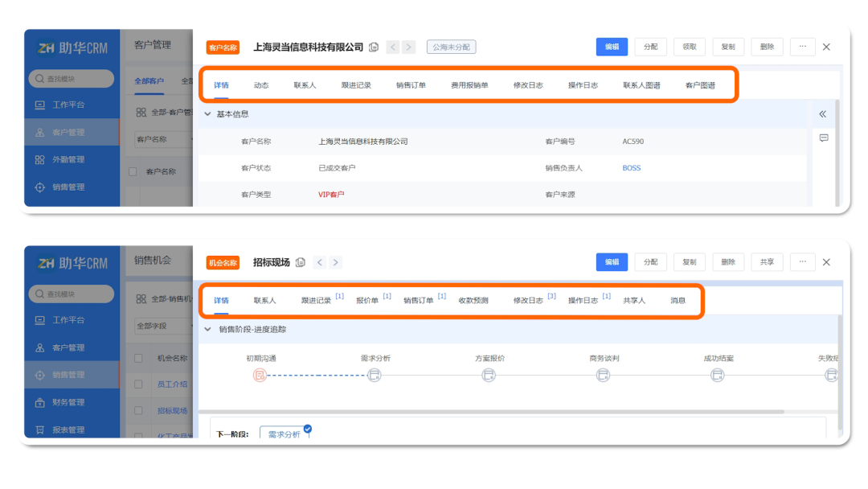Click the copy icon next to 招标现场
This screenshot has height=489, width=868.
tap(301, 262)
